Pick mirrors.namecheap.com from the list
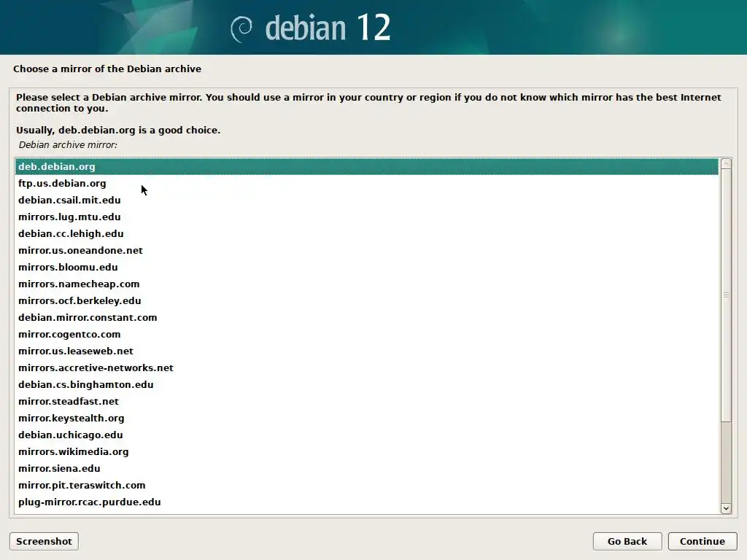Image resolution: width=747 pixels, height=560 pixels. pos(366,284)
